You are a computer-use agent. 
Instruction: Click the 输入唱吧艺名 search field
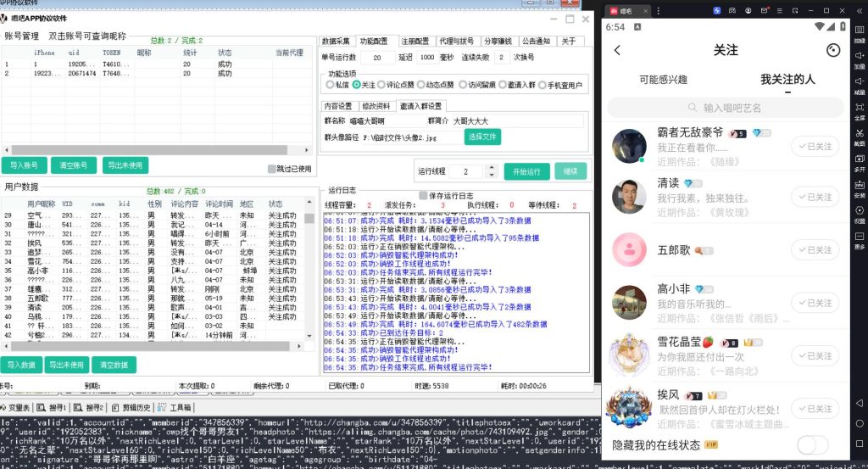[726, 108]
